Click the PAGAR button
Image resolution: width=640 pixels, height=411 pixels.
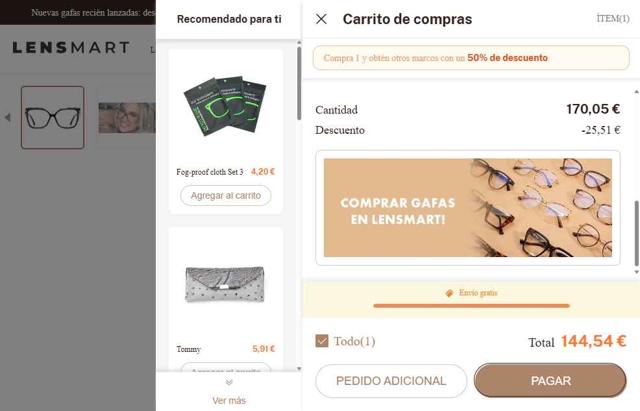[x=550, y=380]
